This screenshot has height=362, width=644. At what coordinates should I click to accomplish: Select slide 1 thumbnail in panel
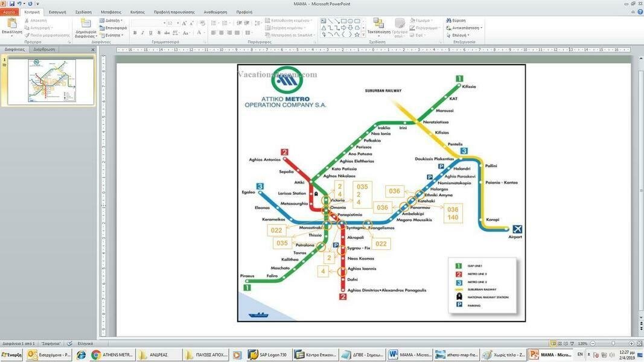(x=52, y=80)
